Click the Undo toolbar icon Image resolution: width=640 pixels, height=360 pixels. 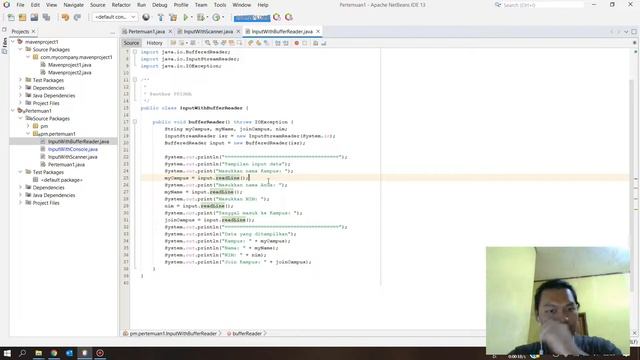click(65, 18)
